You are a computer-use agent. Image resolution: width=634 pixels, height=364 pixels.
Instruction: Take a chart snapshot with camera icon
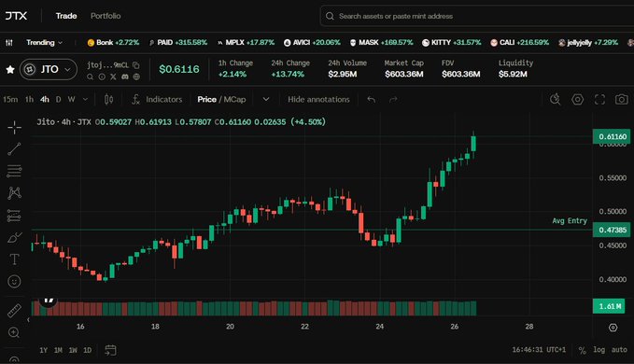(622, 99)
